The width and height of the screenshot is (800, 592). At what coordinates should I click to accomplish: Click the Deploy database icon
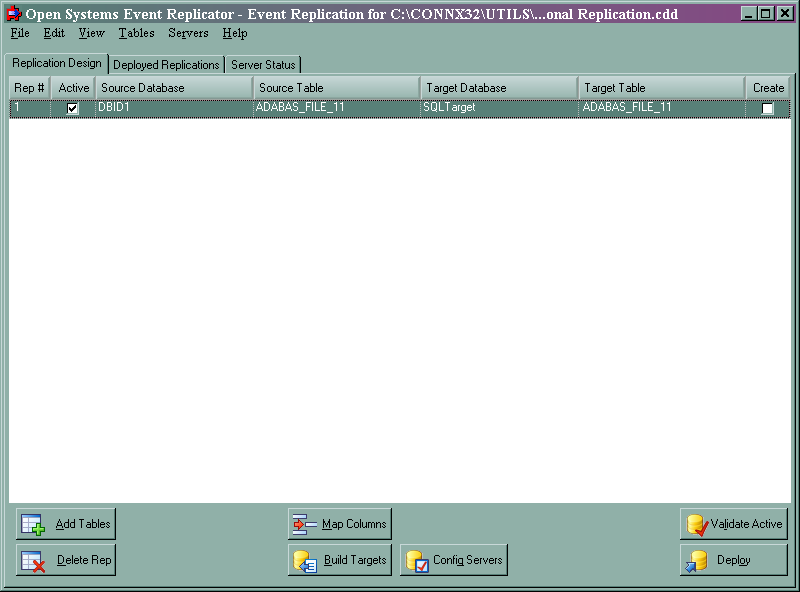tap(696, 560)
